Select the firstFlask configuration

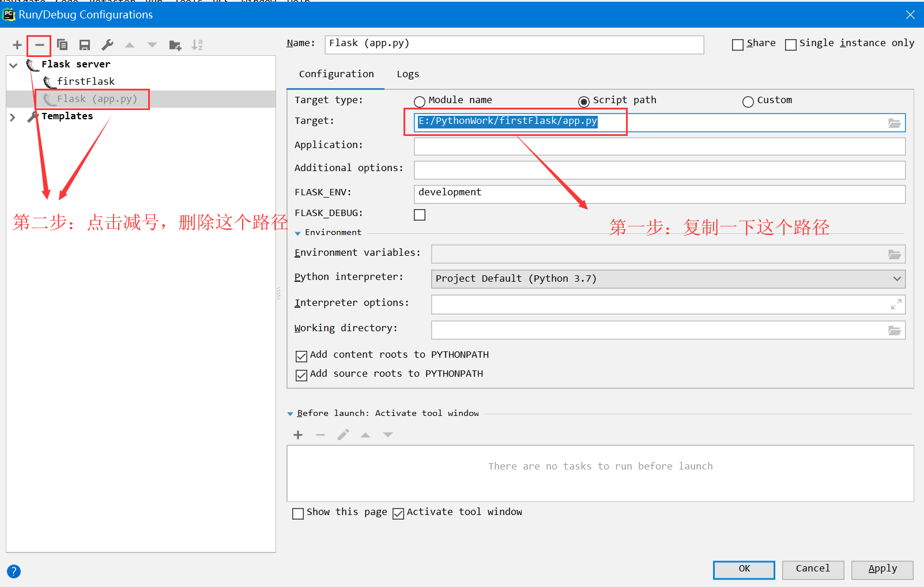click(x=85, y=81)
